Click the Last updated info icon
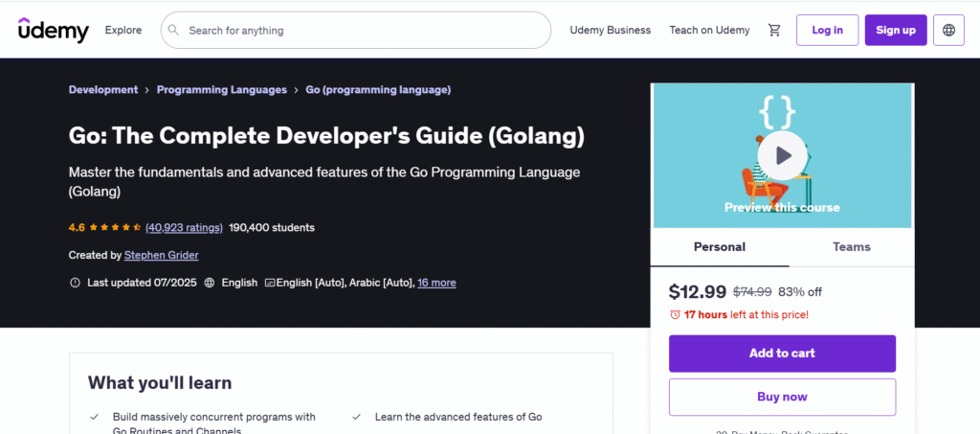Screen dimensions: 980x434 [x=75, y=283]
